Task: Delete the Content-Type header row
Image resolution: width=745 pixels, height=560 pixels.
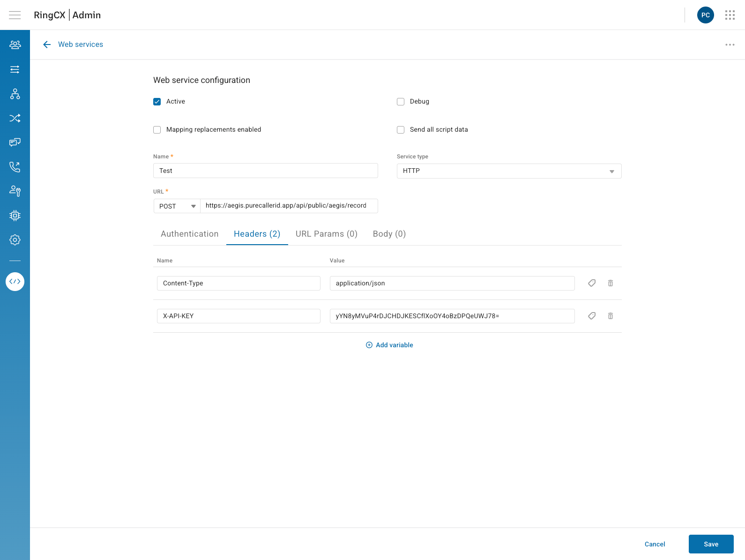Action: pos(611,283)
